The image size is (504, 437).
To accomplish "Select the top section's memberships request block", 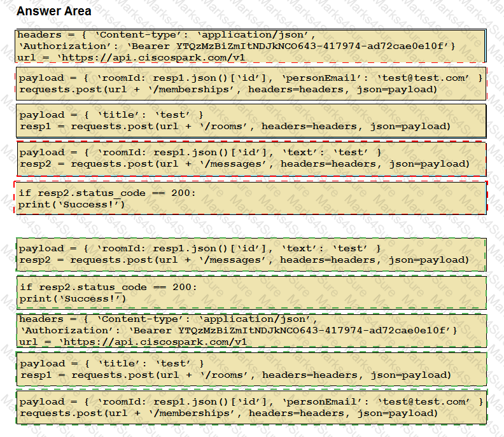I will pos(251,83).
